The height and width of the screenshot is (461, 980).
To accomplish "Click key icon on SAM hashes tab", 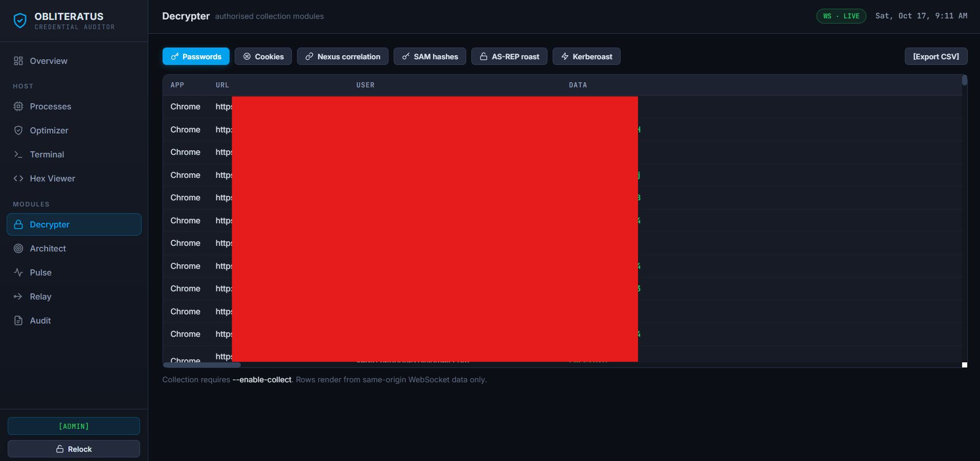I will tap(406, 57).
